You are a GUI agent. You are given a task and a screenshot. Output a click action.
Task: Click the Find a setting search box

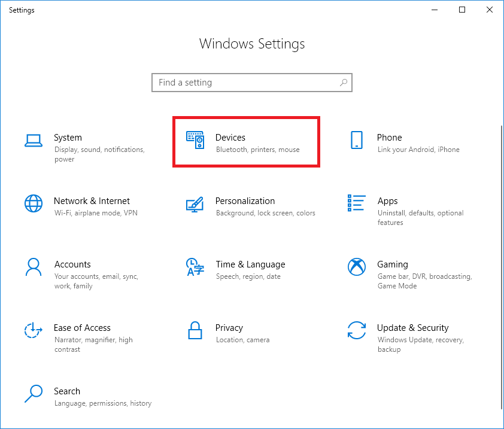[x=252, y=83]
